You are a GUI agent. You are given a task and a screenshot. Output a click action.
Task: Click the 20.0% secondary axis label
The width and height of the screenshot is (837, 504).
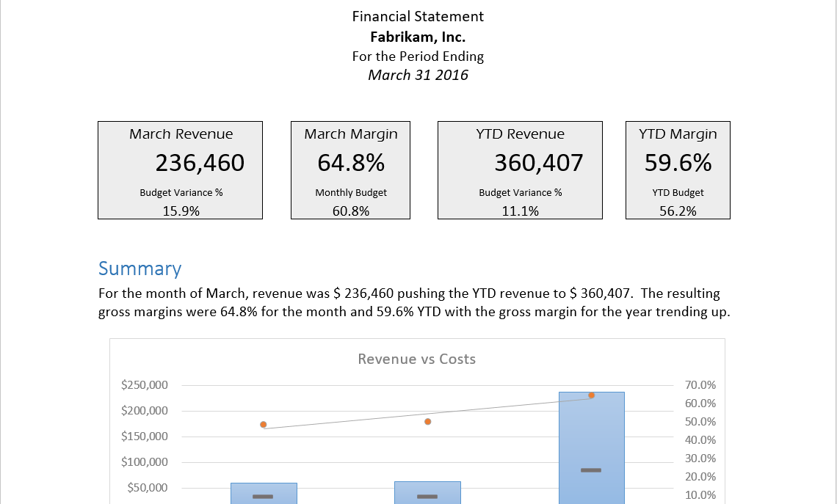tap(700, 477)
